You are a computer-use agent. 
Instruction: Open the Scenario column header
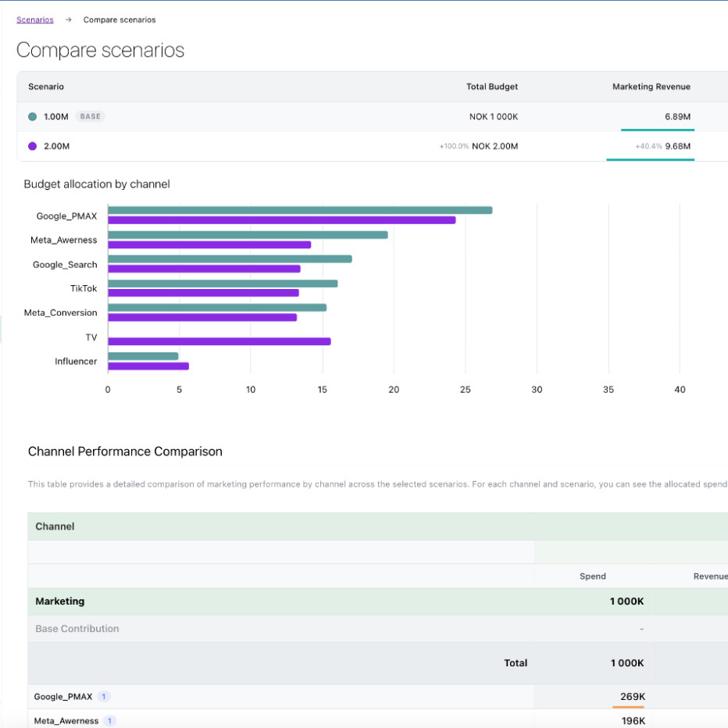(46, 87)
